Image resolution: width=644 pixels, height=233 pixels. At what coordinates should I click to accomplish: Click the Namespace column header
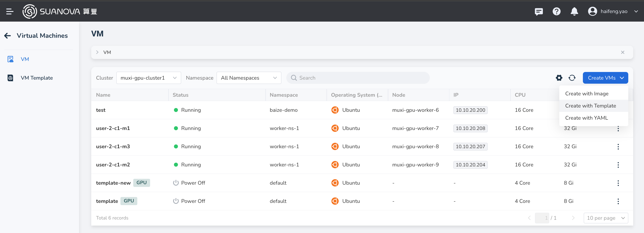click(284, 95)
